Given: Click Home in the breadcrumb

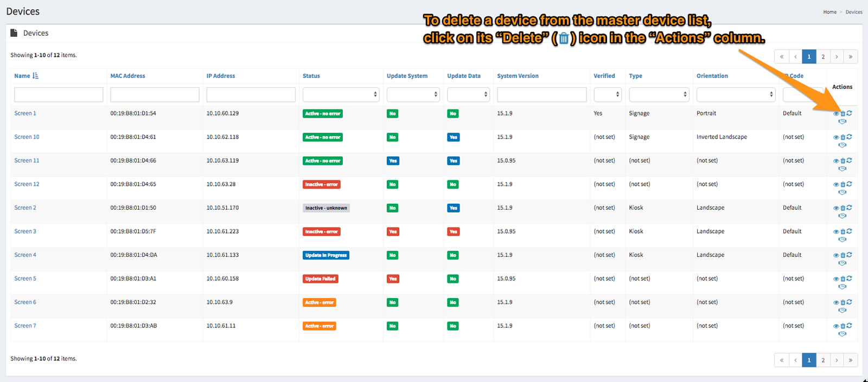Looking at the screenshot, I should click(x=829, y=12).
